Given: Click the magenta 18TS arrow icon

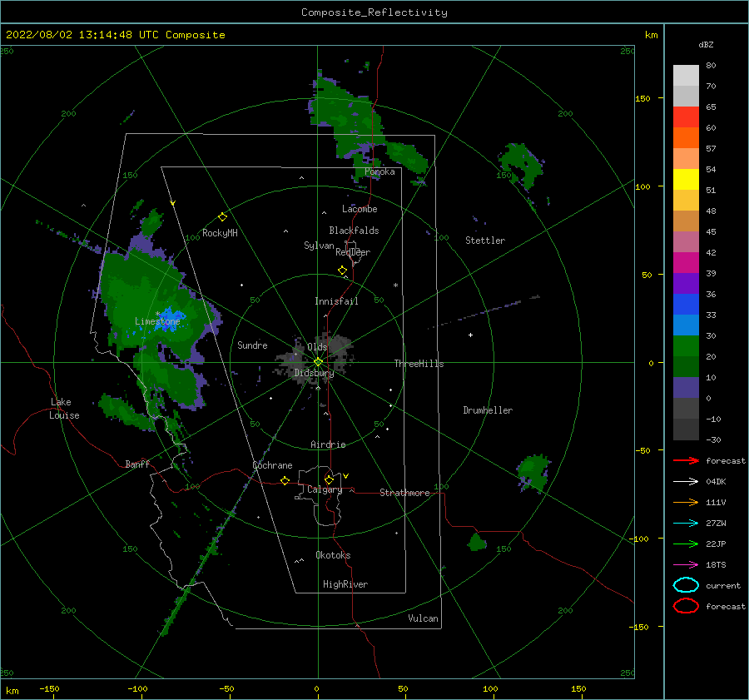Looking at the screenshot, I should 686,565.
